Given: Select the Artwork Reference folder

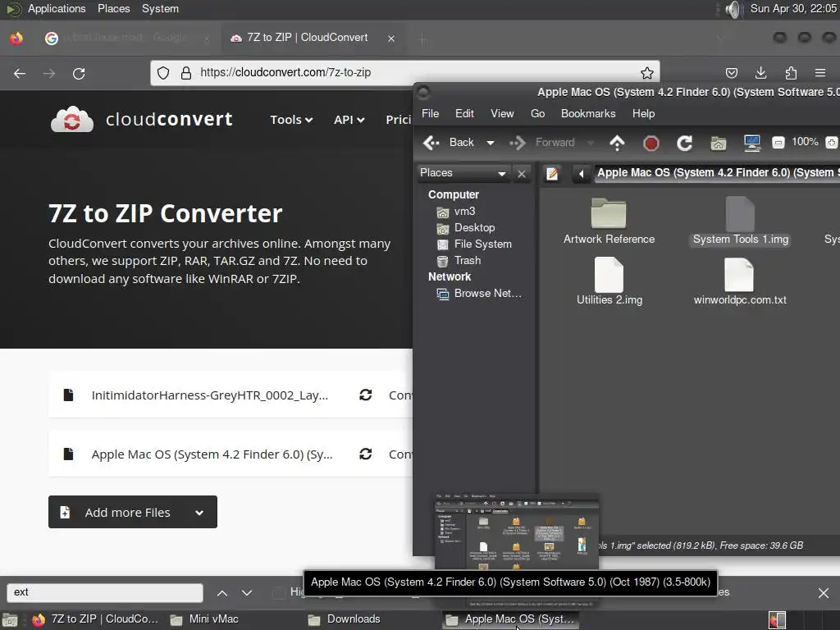Looking at the screenshot, I should click(609, 221).
